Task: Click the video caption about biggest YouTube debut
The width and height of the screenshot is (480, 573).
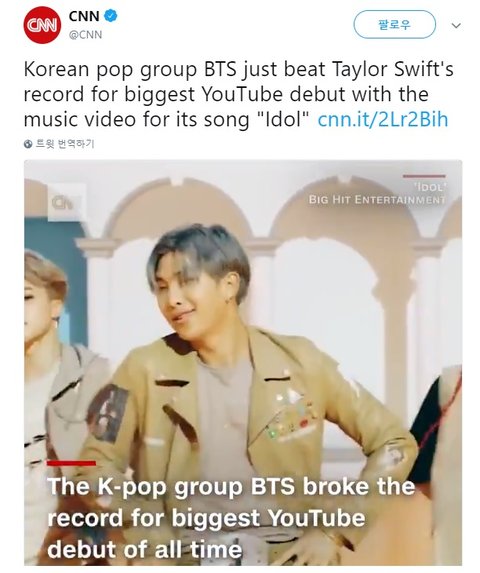Action: pos(231,518)
